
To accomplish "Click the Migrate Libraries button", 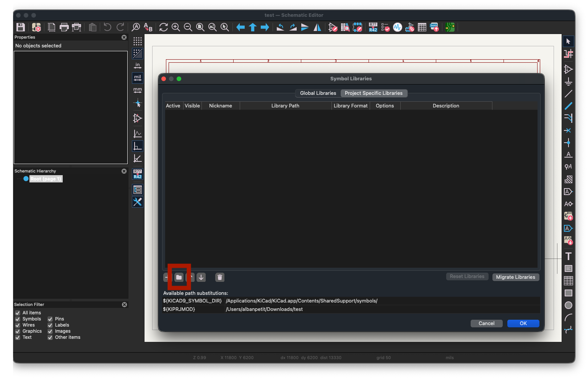I will (x=515, y=277).
